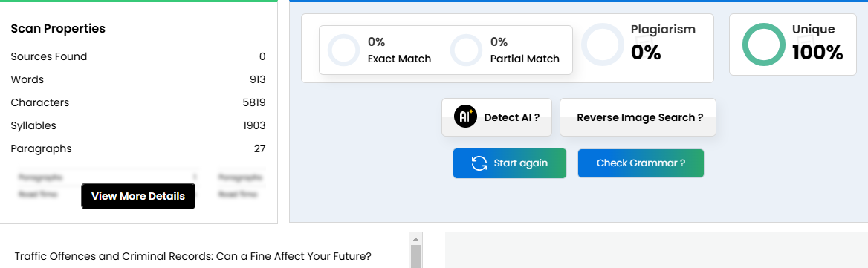Click the Traffic Offences article title text

[x=192, y=256]
